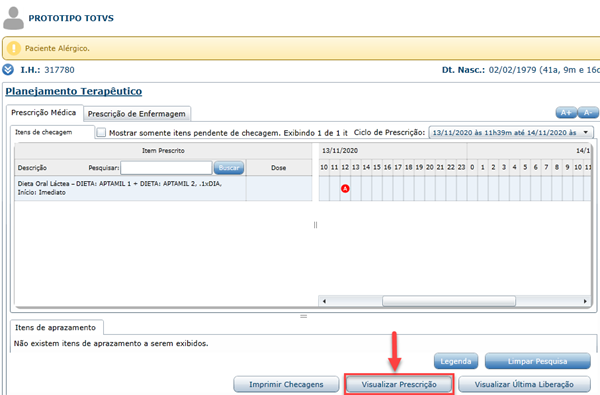This screenshot has width=600, height=395.
Task: Click Imprimir Checagens button
Action: pos(286,384)
